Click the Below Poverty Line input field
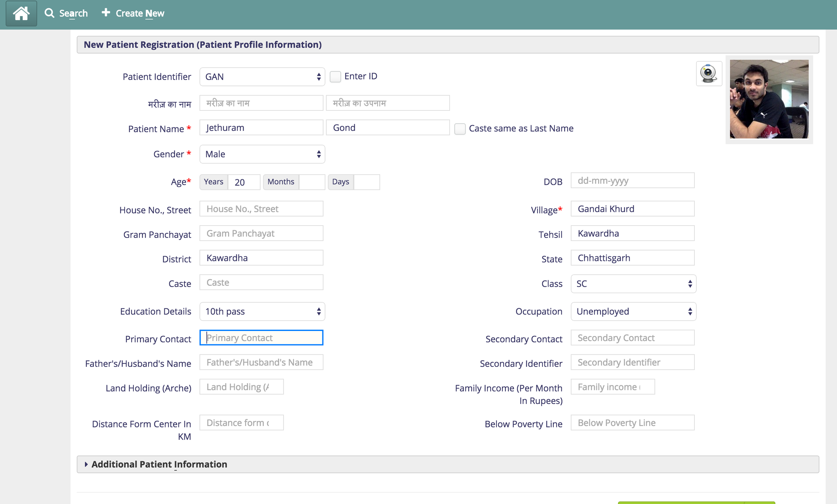This screenshot has height=504, width=837. coord(632,423)
